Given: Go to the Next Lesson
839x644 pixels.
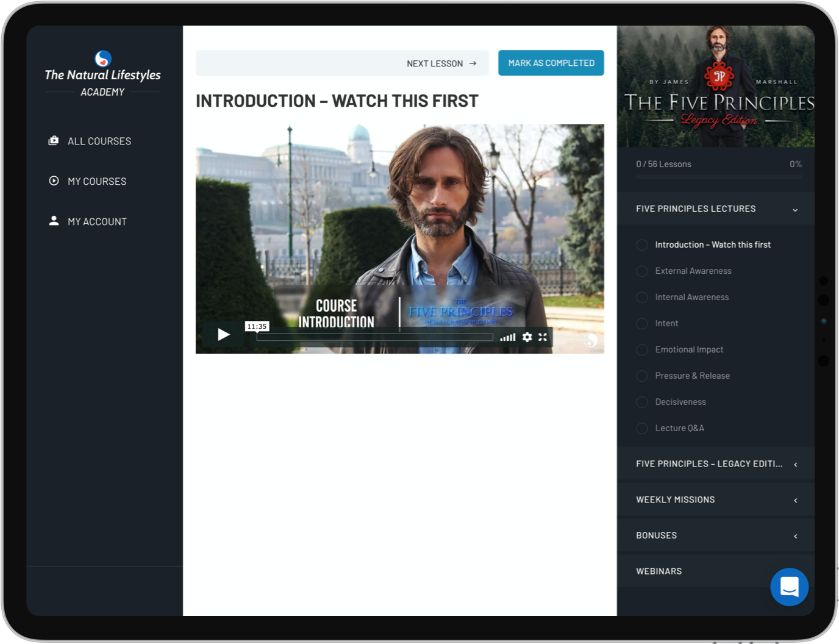Looking at the screenshot, I should [x=441, y=63].
